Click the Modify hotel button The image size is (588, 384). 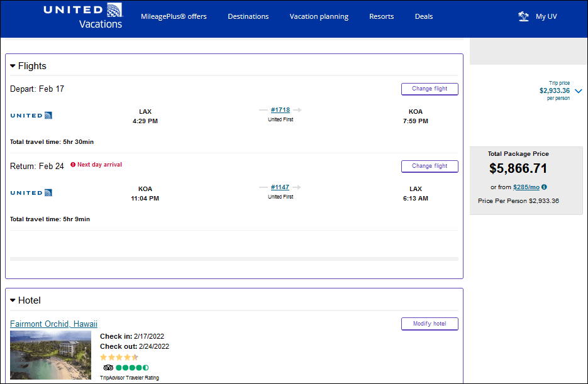click(430, 324)
